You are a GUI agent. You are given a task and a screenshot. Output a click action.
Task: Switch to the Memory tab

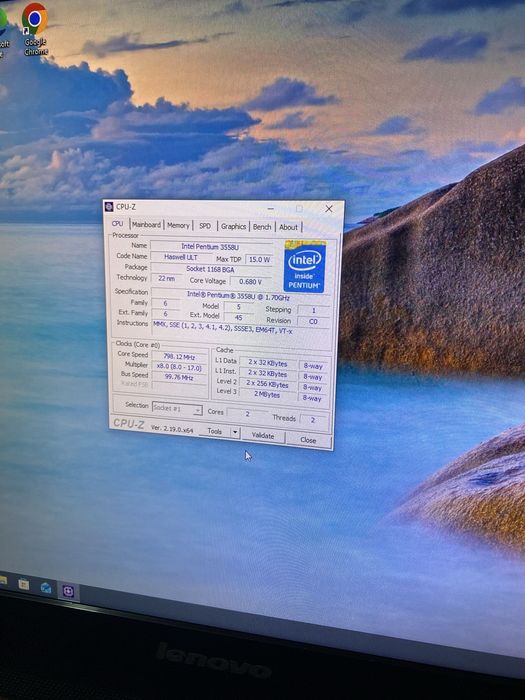178,225
